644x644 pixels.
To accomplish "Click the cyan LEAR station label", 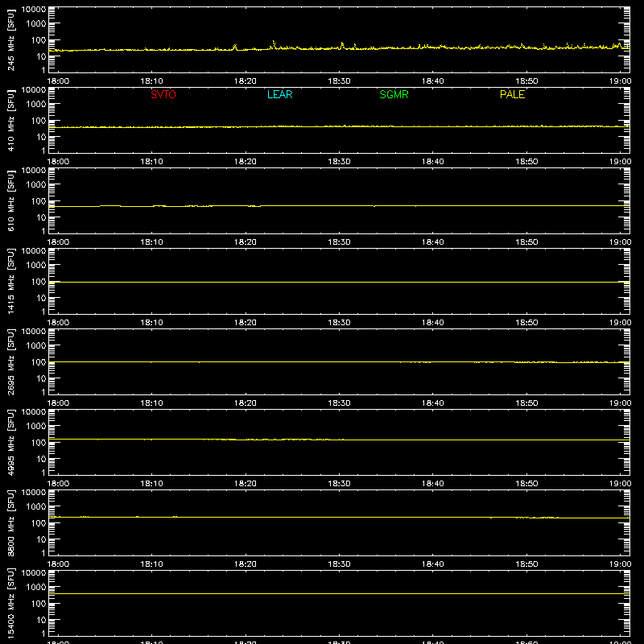I will tap(279, 94).
